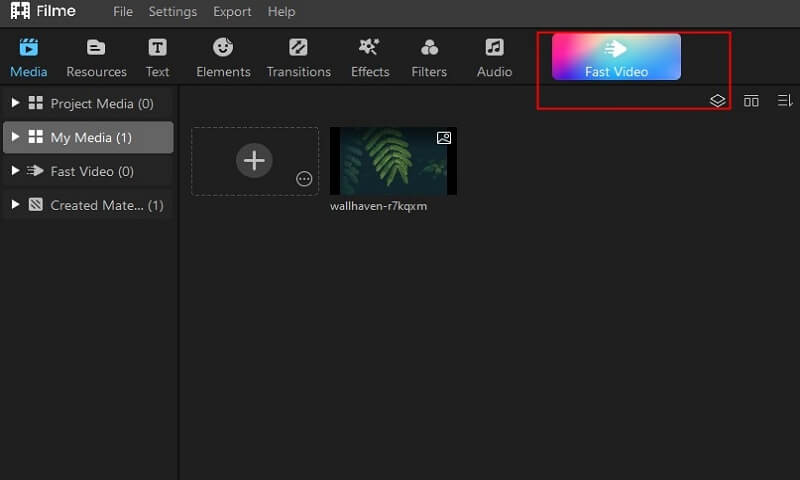Click the image type badge on thumbnail
The image size is (800, 480).
pos(444,138)
